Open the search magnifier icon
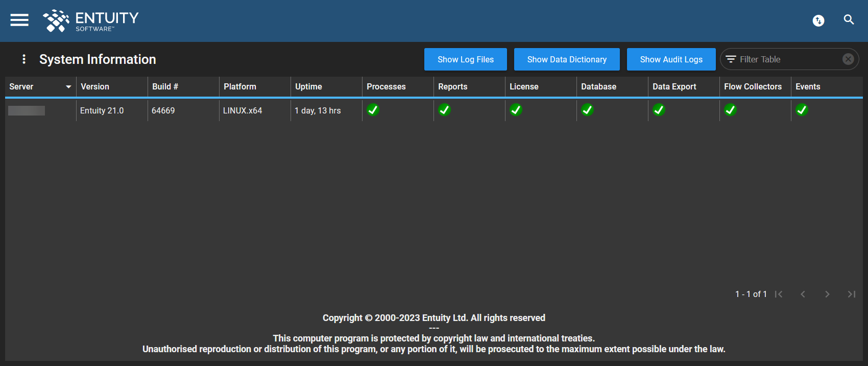 click(x=849, y=20)
